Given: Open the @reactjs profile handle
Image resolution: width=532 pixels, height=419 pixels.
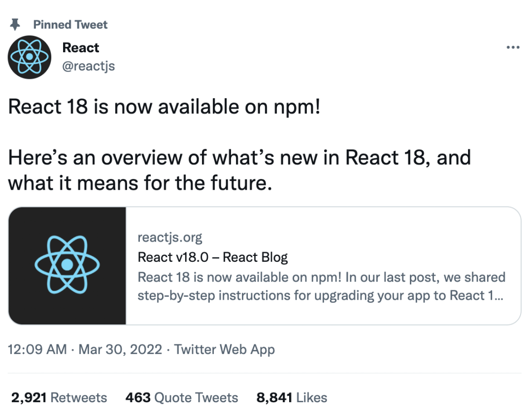Looking at the screenshot, I should [89, 66].
